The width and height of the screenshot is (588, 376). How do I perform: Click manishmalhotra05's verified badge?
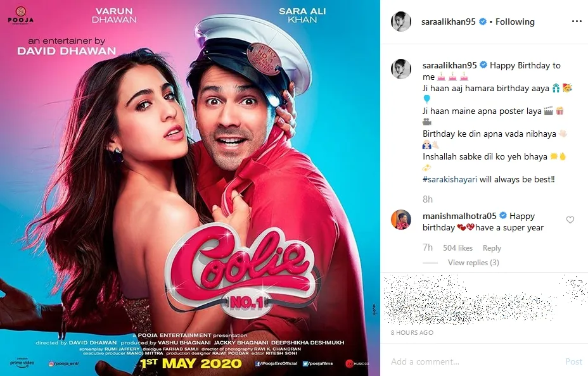point(503,215)
